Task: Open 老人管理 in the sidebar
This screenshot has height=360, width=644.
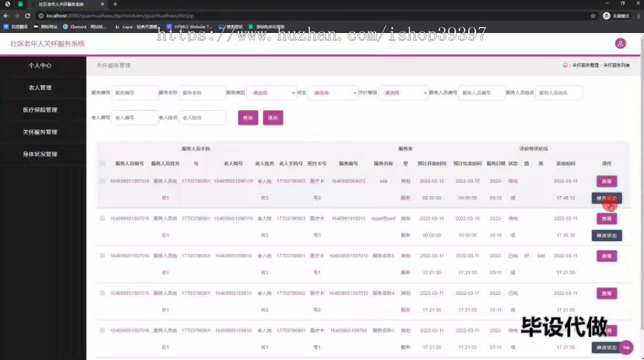Action: coord(40,87)
